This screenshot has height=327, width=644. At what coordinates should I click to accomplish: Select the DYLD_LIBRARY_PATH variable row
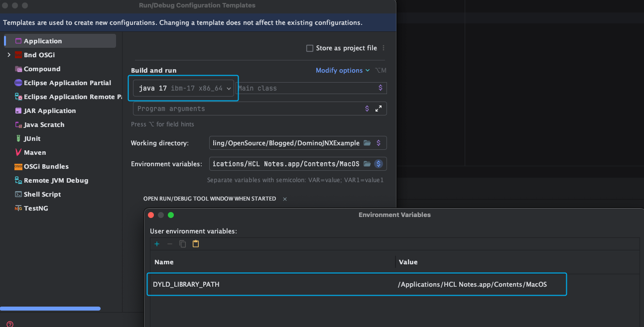249,284
